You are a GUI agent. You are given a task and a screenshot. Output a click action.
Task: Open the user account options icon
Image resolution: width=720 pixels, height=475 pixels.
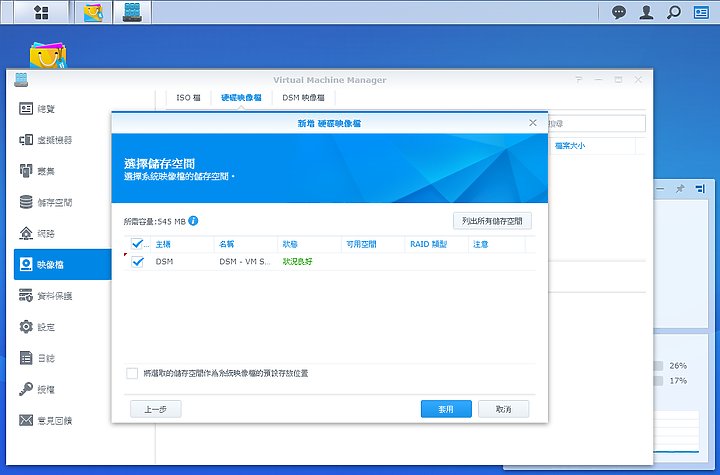pyautogui.click(x=646, y=12)
